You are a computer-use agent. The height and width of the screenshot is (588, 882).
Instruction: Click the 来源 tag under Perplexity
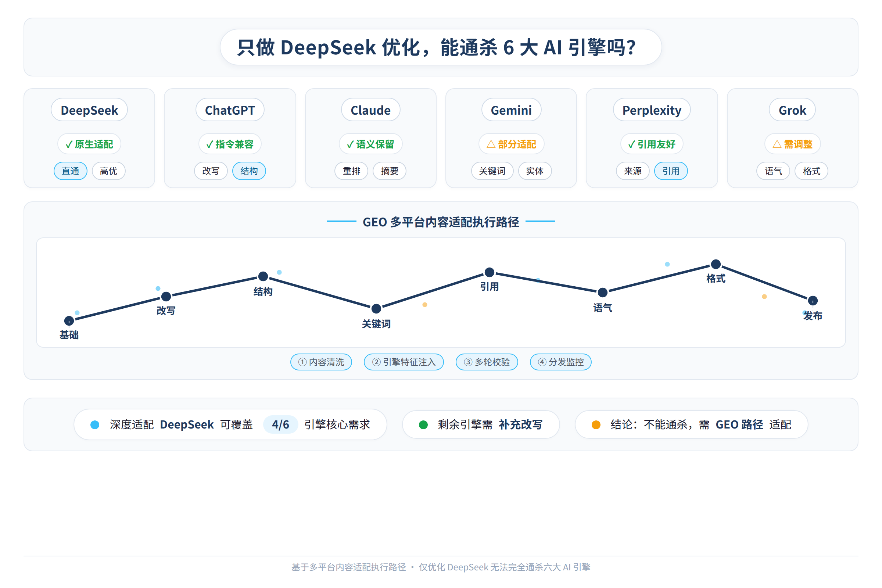tap(632, 171)
